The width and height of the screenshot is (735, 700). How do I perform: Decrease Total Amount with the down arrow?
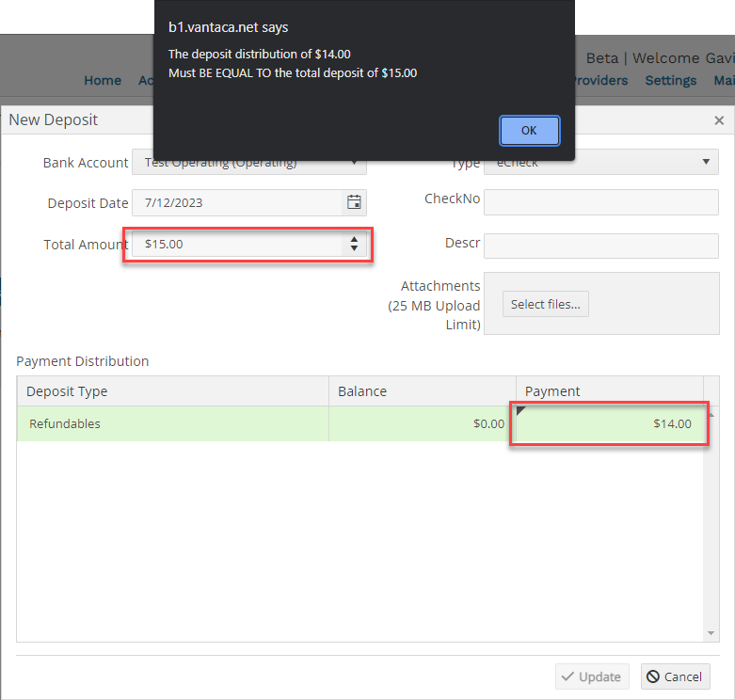(354, 248)
